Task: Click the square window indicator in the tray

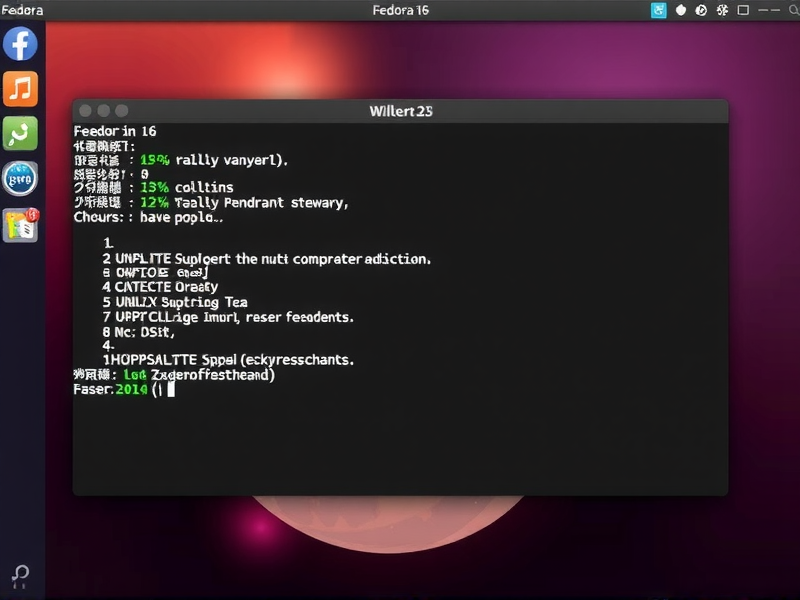Action: click(x=743, y=10)
